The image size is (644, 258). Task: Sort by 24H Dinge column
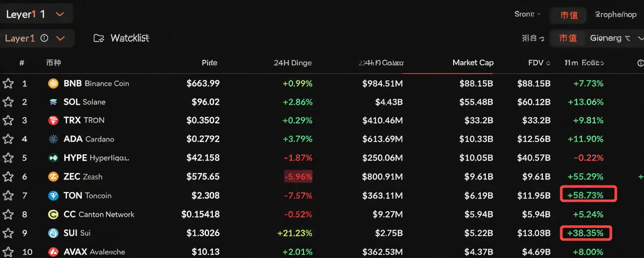pyautogui.click(x=293, y=63)
